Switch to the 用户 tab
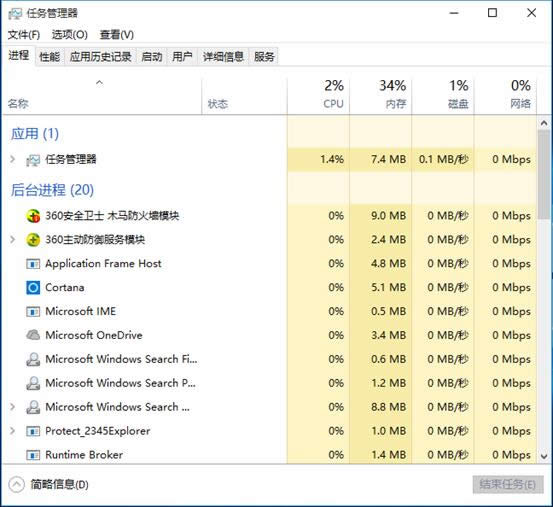 coord(182,57)
